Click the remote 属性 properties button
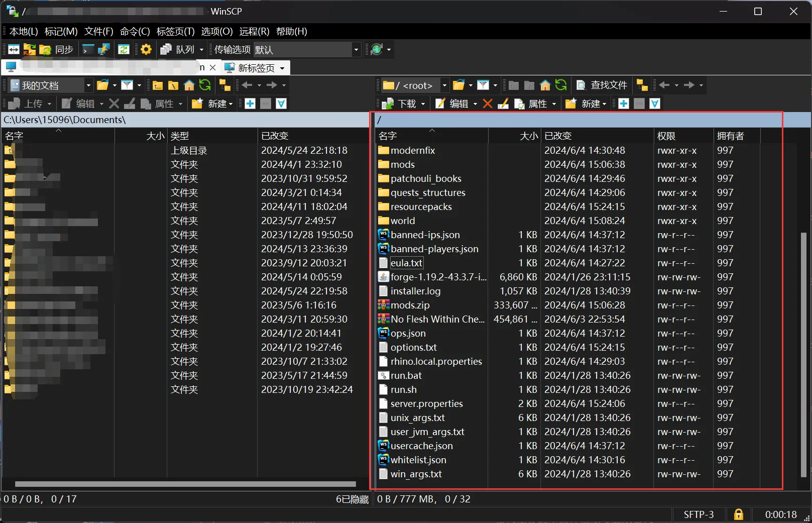This screenshot has height=523, width=812. tap(531, 103)
